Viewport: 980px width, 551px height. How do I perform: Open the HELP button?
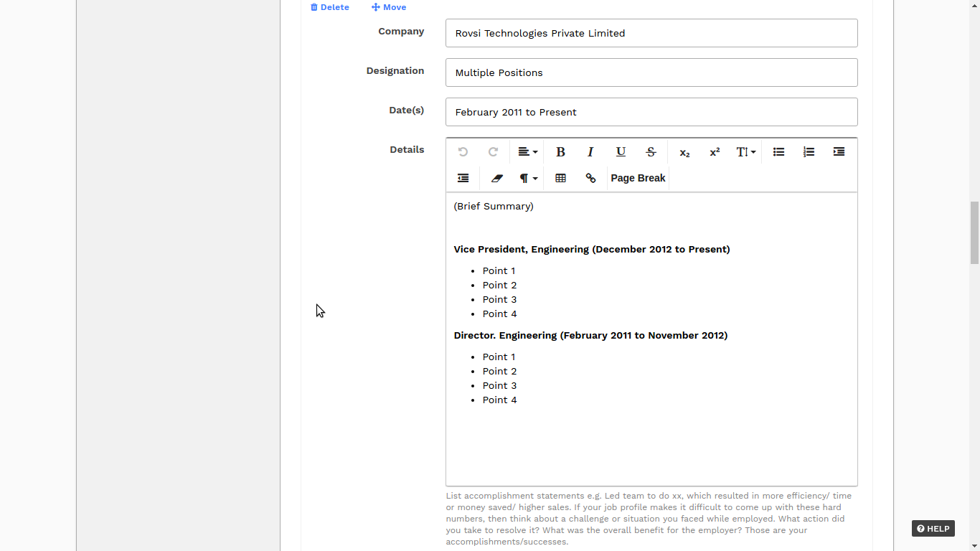[x=933, y=529]
